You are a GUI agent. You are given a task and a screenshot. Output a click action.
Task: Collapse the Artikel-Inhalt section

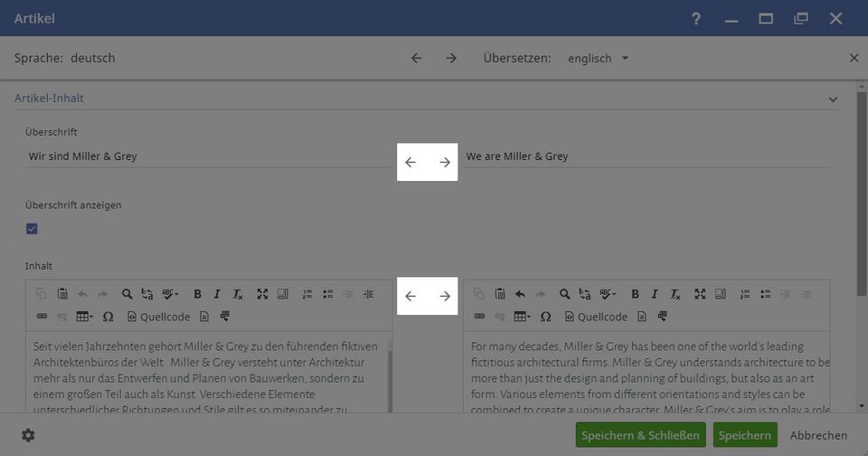coord(833,99)
